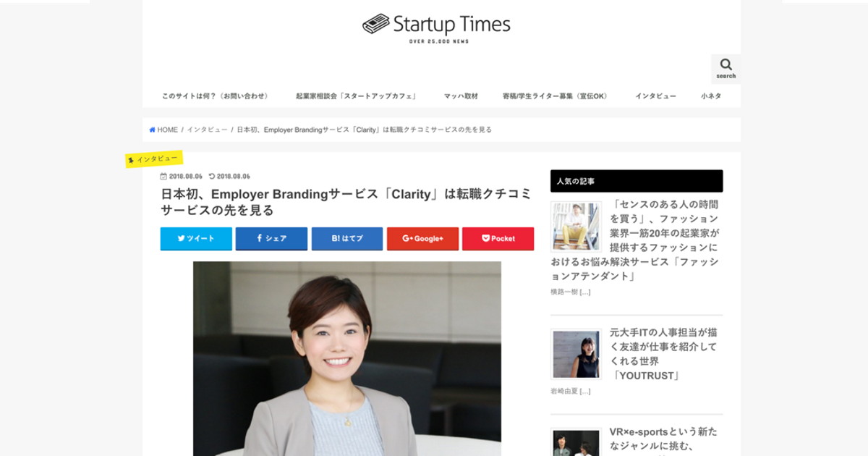The height and width of the screenshot is (456, 868).
Task: Open the YOUTRUST popular article link
Action: (x=663, y=354)
